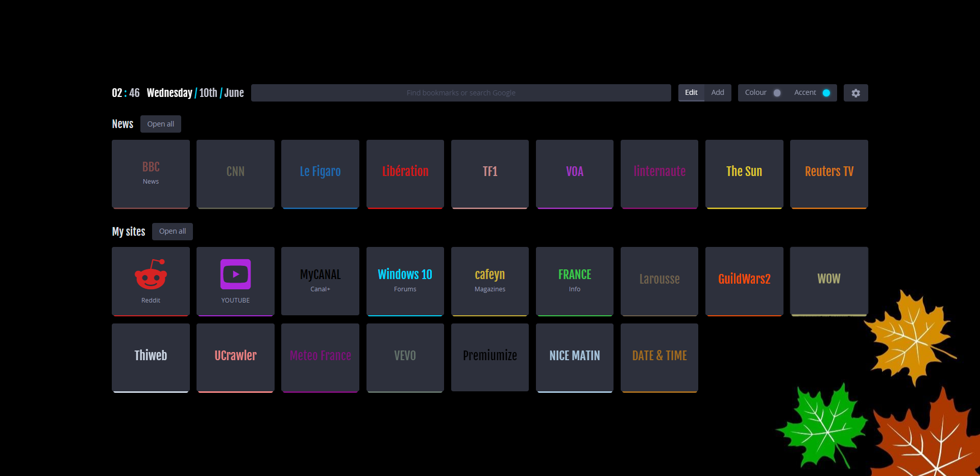Open the Premiumize tile

tap(490, 358)
